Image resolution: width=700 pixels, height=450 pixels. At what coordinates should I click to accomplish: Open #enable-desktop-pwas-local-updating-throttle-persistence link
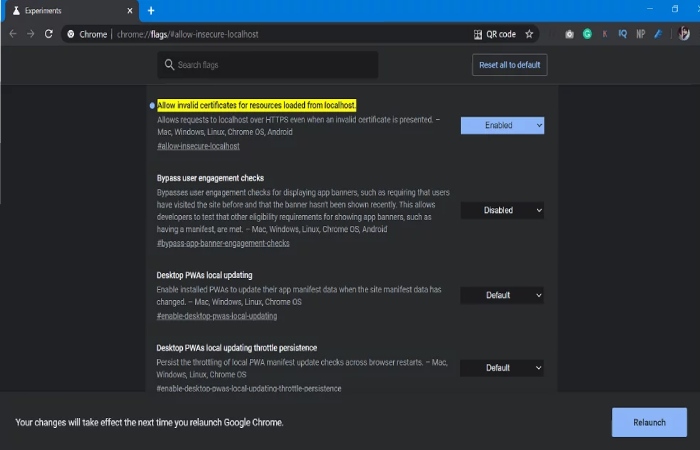coord(249,388)
